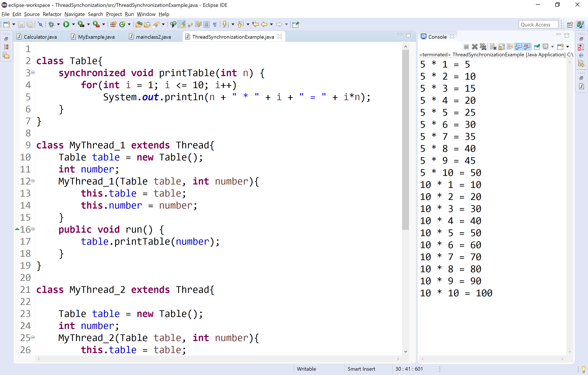Switch to the mainclass2.java editor tab
588x375 pixels.
(x=153, y=37)
